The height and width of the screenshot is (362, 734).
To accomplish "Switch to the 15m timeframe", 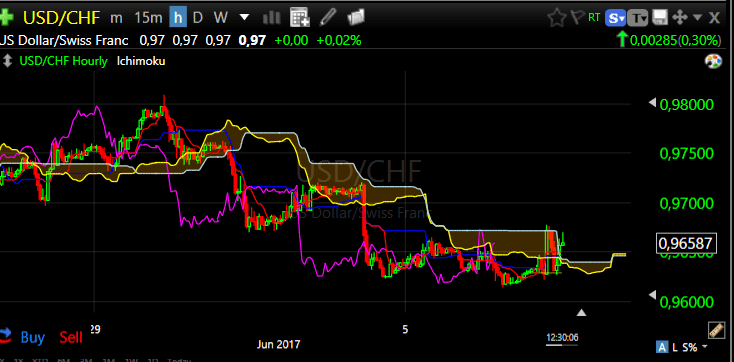I will tap(148, 18).
